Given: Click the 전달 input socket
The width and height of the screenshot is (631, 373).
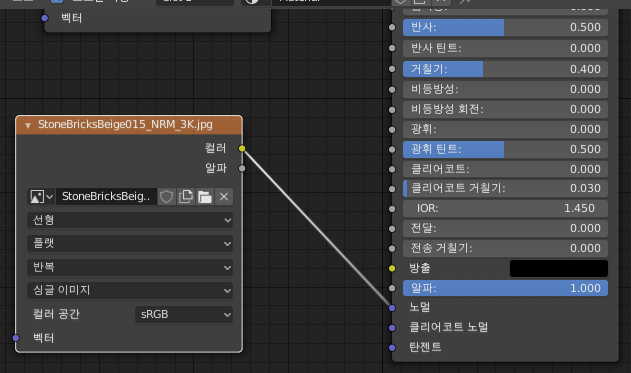Looking at the screenshot, I should click(x=392, y=229).
